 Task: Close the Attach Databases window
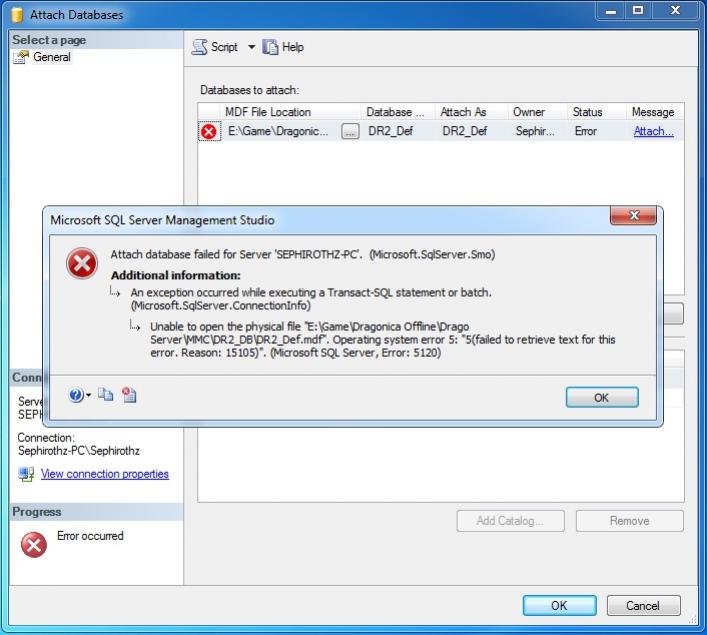[675, 10]
